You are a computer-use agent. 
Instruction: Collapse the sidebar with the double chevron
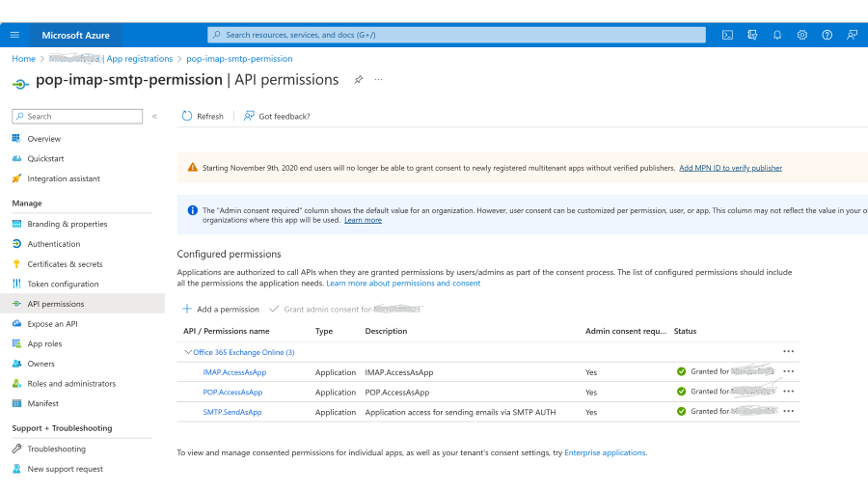(154, 117)
